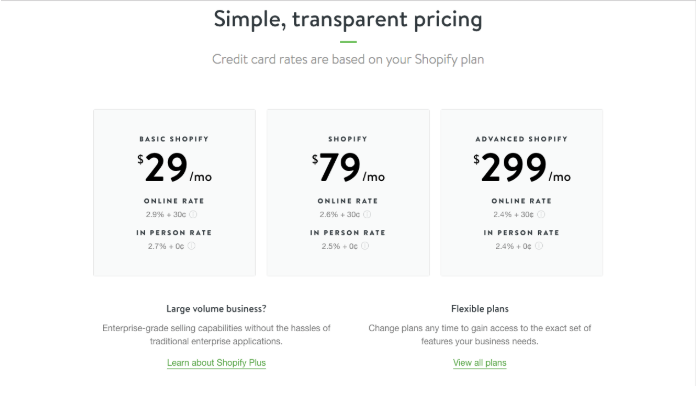Follow the View all plans link

coord(479,363)
